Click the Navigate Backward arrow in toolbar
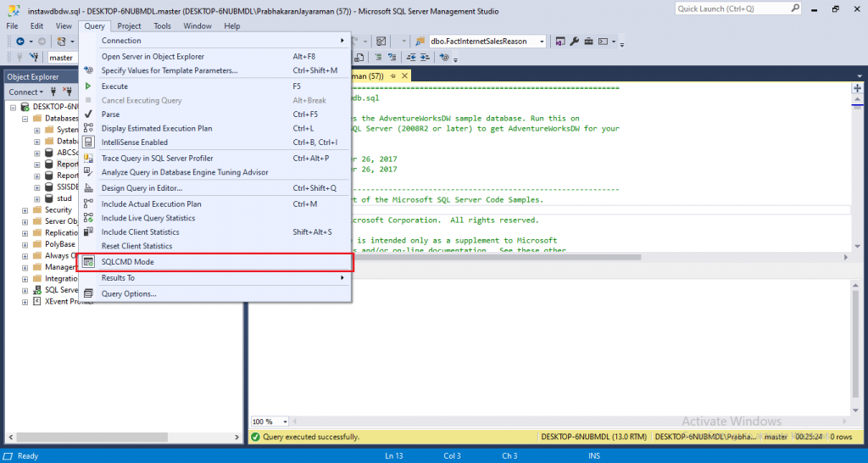This screenshot has width=868, height=463. click(20, 41)
